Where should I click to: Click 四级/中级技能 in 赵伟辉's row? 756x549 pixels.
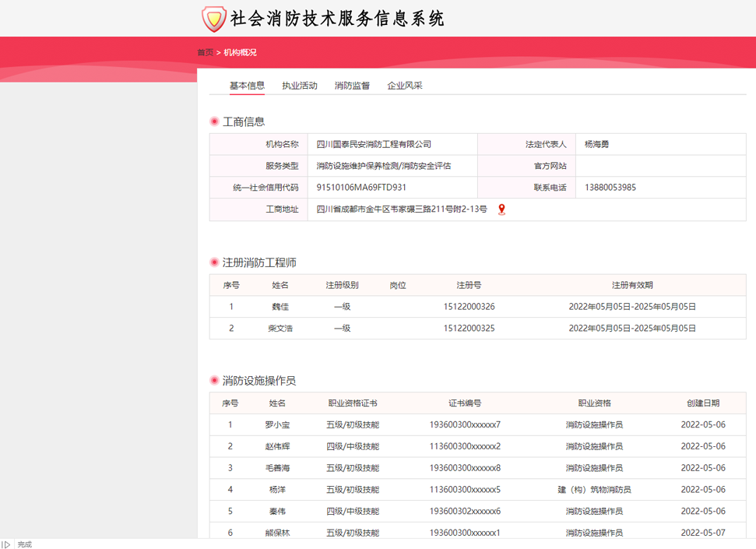(x=353, y=447)
